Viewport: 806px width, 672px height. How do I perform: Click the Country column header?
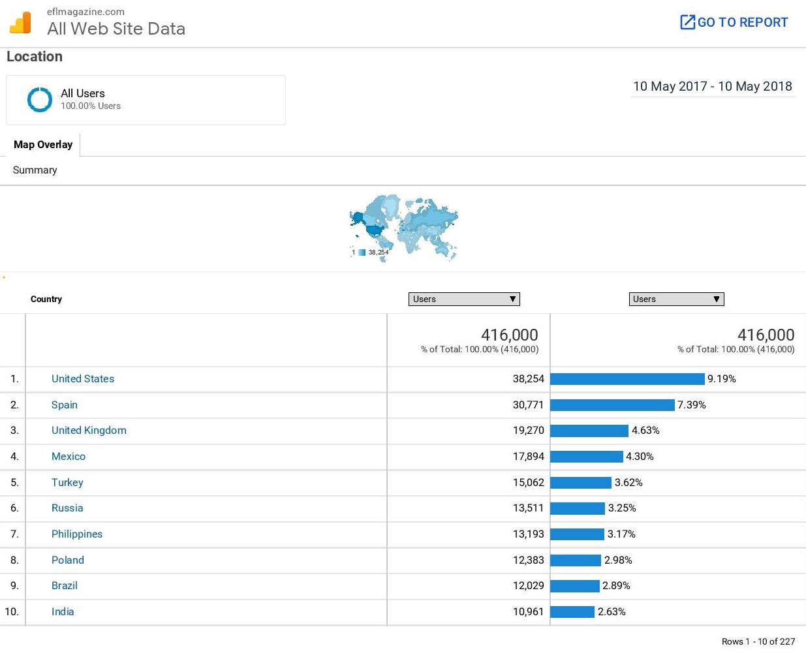[x=46, y=299]
